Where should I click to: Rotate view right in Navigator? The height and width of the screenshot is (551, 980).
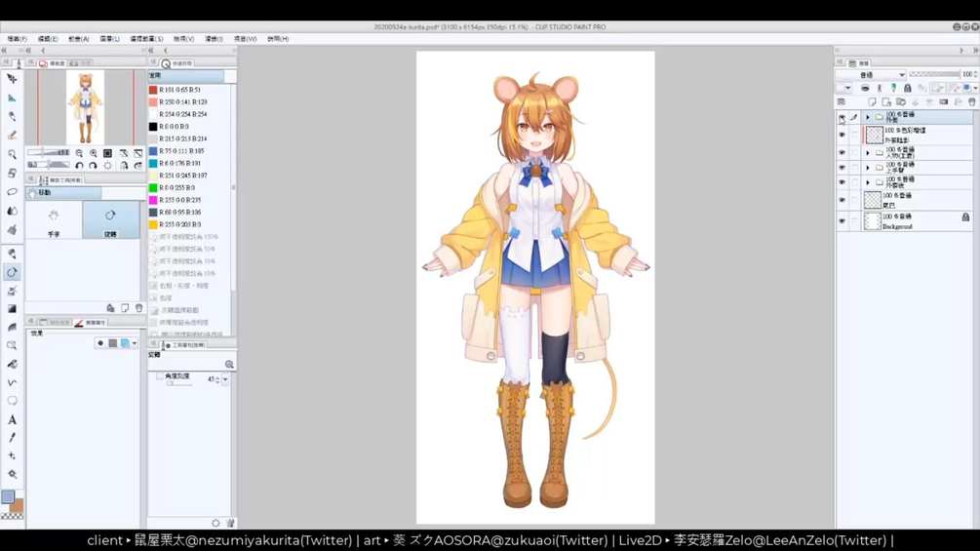click(94, 166)
